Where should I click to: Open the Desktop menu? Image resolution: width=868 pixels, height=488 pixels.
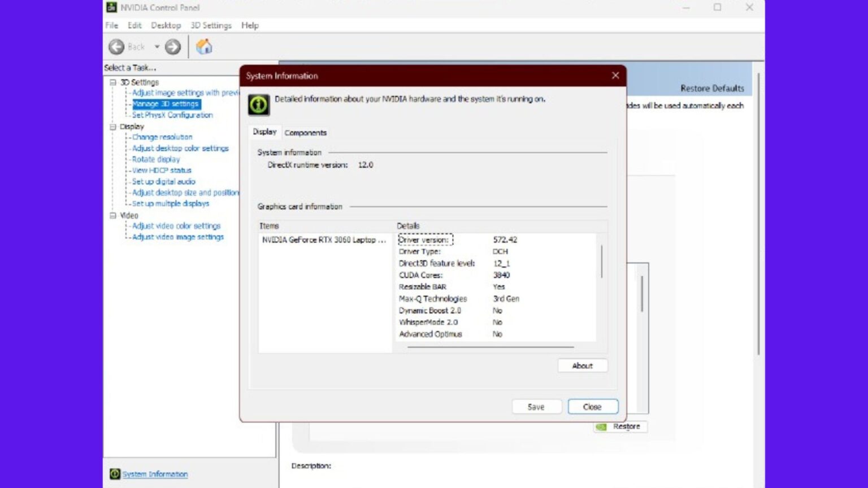[x=166, y=25]
